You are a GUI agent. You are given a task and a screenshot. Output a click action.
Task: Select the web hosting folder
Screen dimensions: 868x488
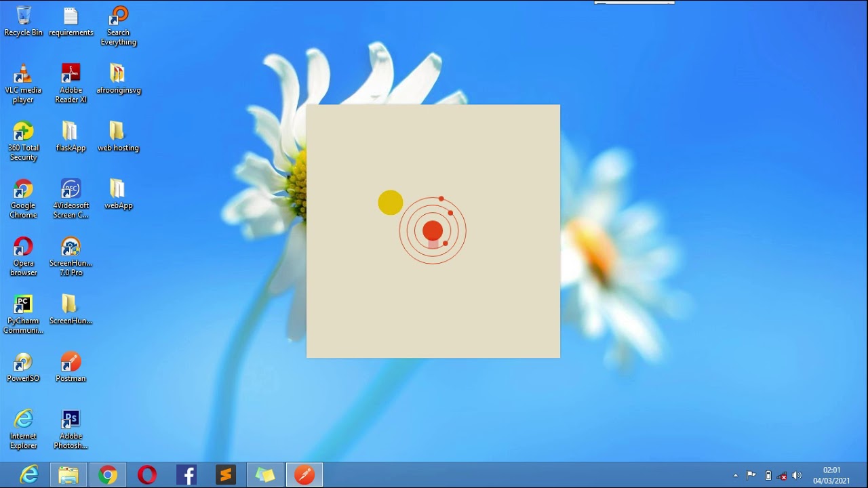pos(118,136)
